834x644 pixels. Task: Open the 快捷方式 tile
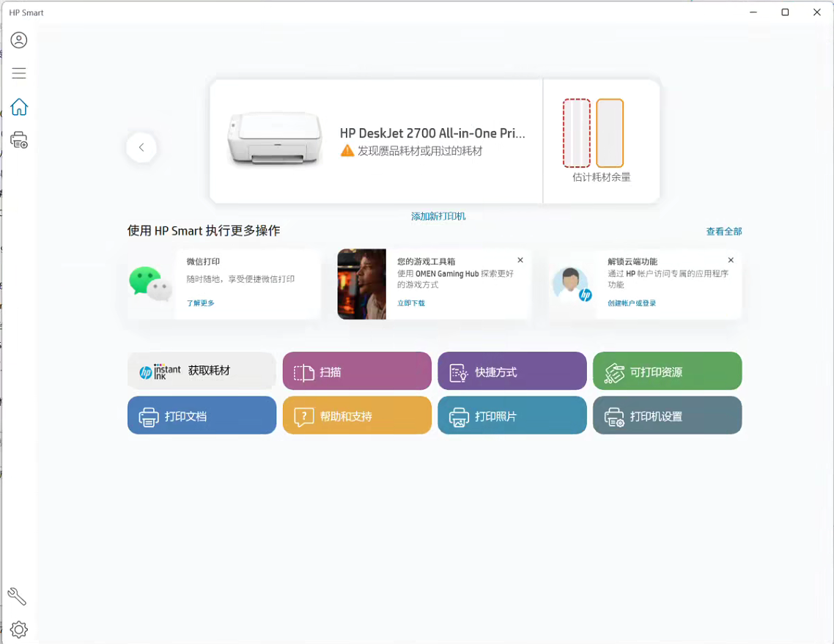coord(512,371)
